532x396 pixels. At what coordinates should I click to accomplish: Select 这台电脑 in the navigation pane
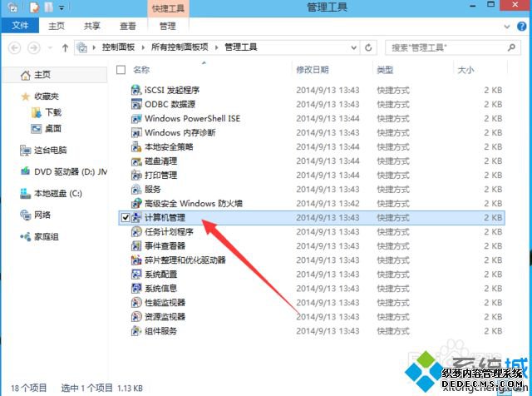point(50,150)
